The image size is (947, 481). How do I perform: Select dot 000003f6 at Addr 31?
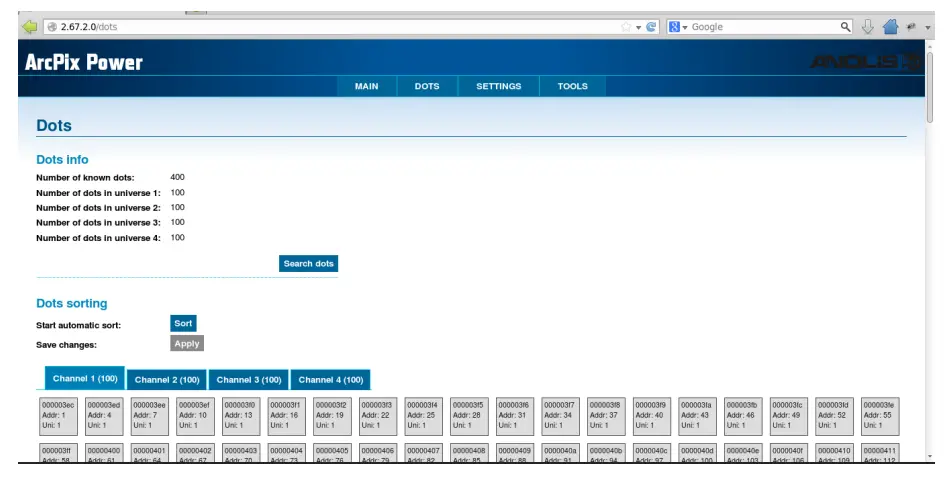coord(515,416)
